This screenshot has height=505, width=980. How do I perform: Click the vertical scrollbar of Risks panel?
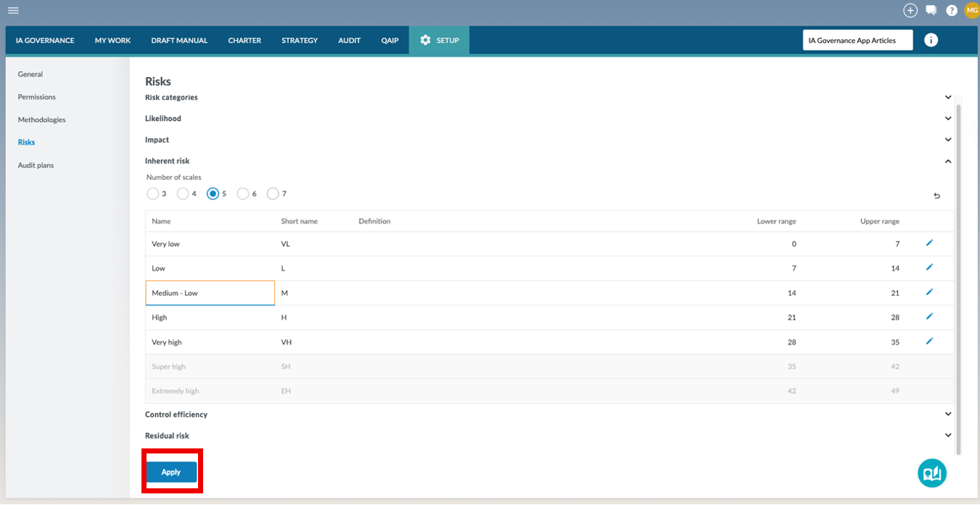coord(958,279)
